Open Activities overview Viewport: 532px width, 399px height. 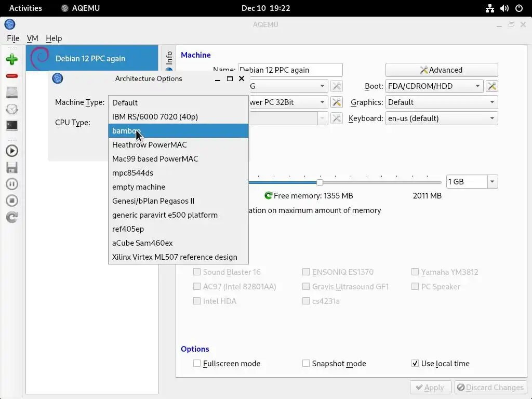click(25, 8)
